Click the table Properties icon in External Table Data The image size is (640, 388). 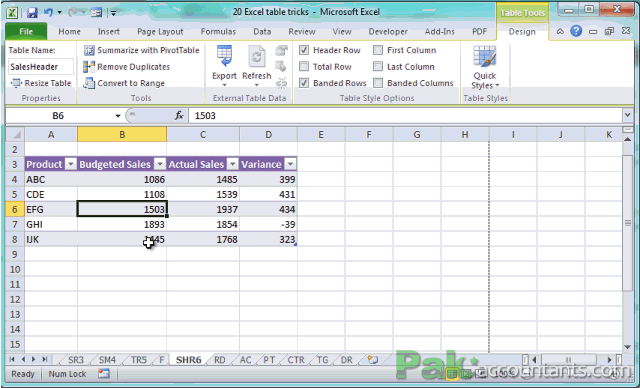pyautogui.click(x=281, y=50)
